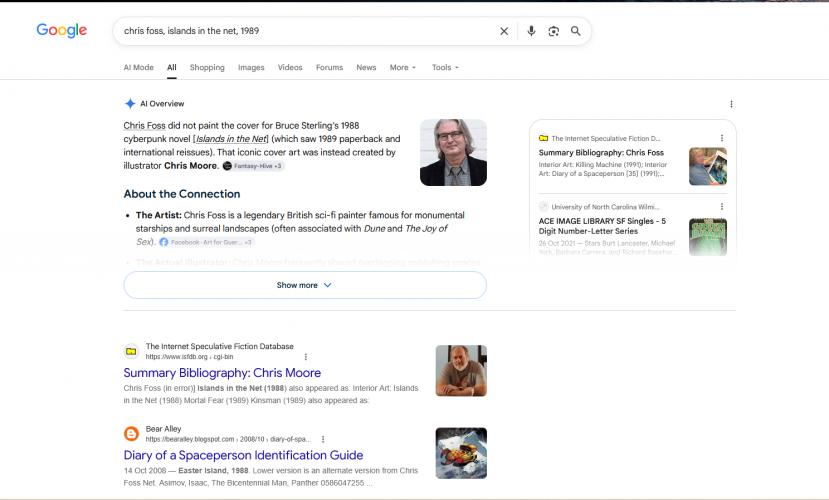Open the Google logo homepage link
829x500 pixels.
tap(62, 31)
